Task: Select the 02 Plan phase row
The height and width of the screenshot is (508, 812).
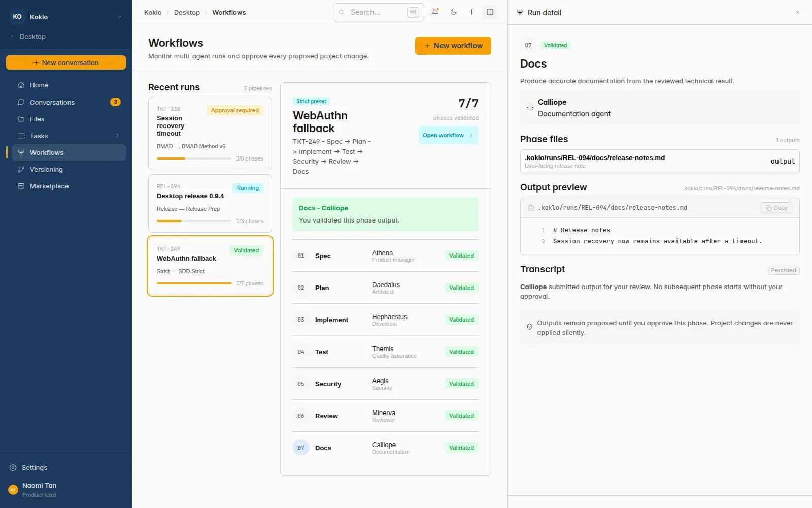Action: [x=386, y=288]
